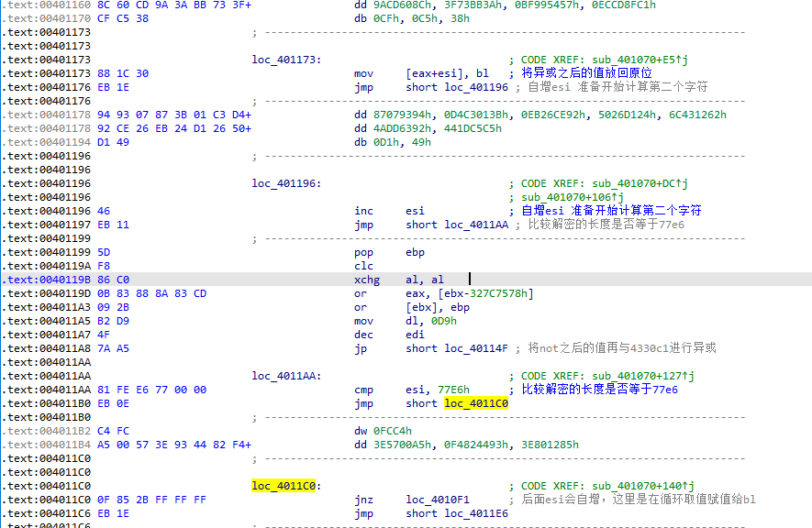Select the loc_40114F target of the jp instruction
812x528 pixels.
click(476, 348)
